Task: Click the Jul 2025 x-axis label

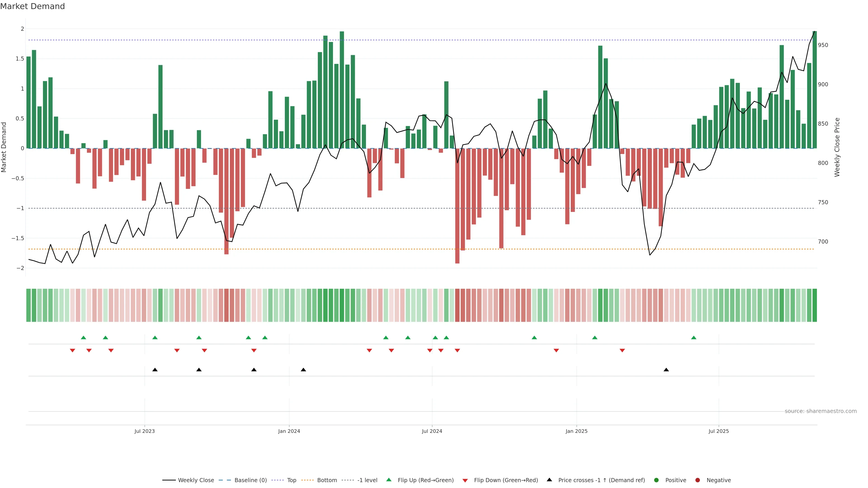Action: [718, 431]
